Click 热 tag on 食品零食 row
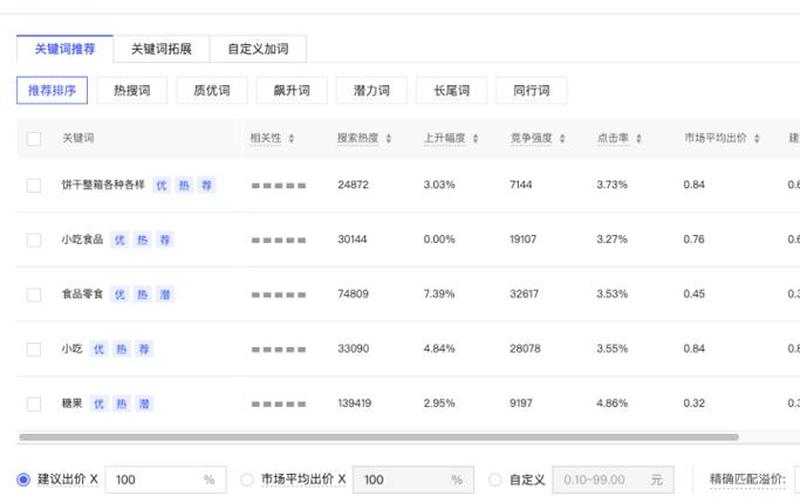 142,294
